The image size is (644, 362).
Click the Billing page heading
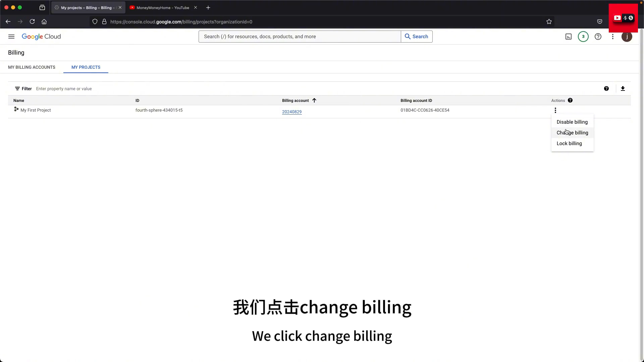(x=16, y=53)
